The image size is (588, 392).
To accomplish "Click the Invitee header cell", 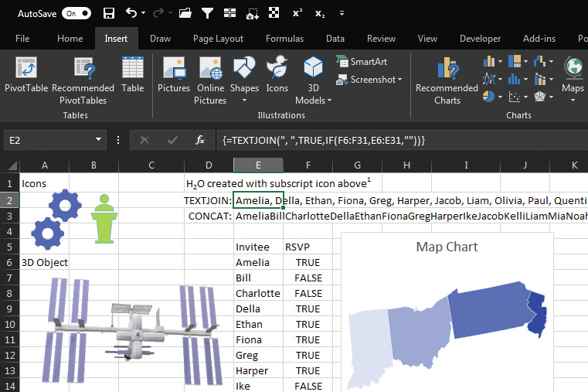I will point(258,247).
